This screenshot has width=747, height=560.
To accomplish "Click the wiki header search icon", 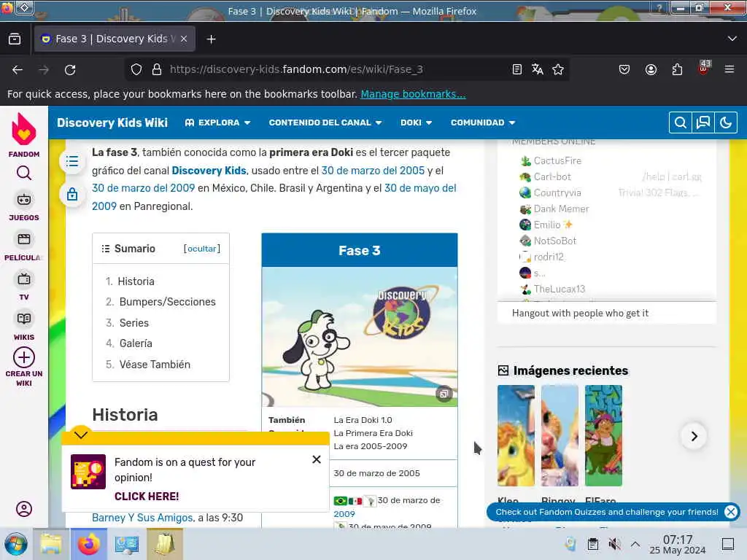I will click(x=681, y=122).
